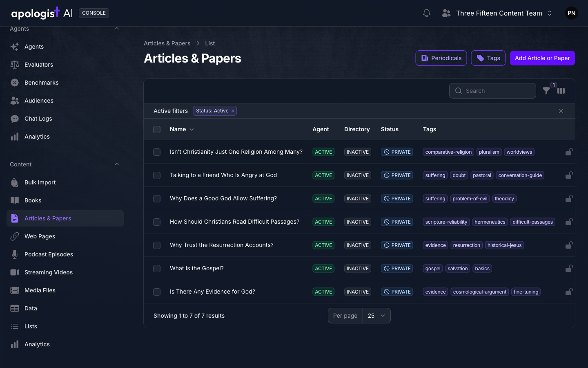Click into the Search field
The height and width of the screenshot is (368, 588).
(x=492, y=91)
